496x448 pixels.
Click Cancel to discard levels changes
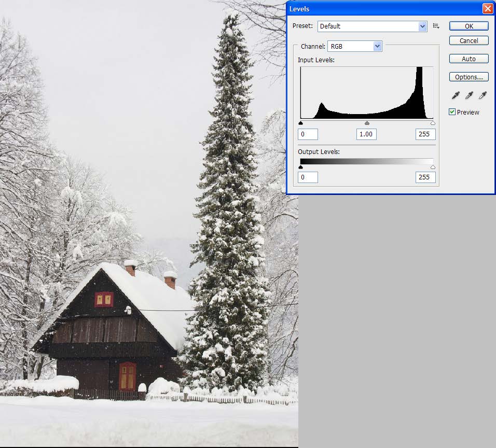[x=469, y=40]
